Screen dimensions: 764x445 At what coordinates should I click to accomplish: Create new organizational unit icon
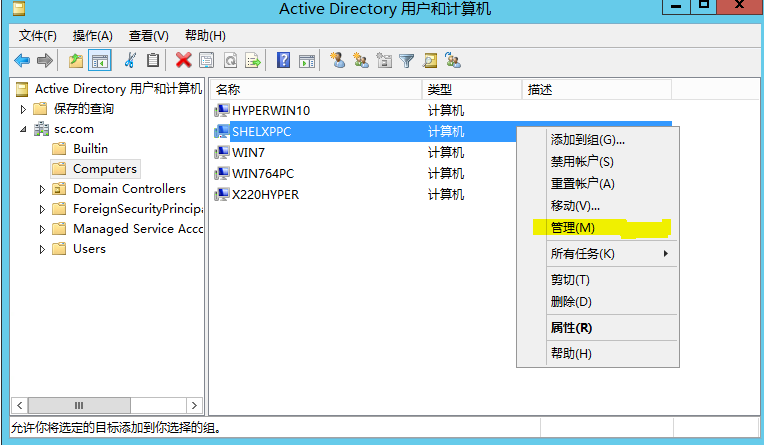(384, 61)
